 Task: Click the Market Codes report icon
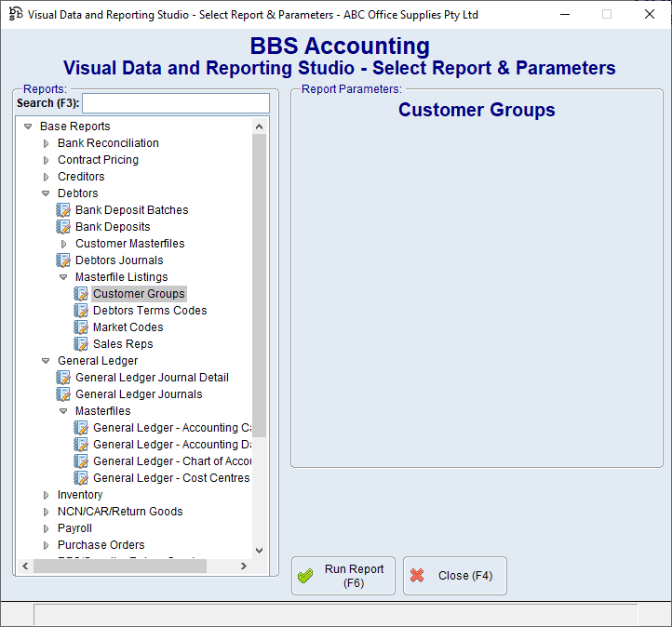(x=81, y=327)
